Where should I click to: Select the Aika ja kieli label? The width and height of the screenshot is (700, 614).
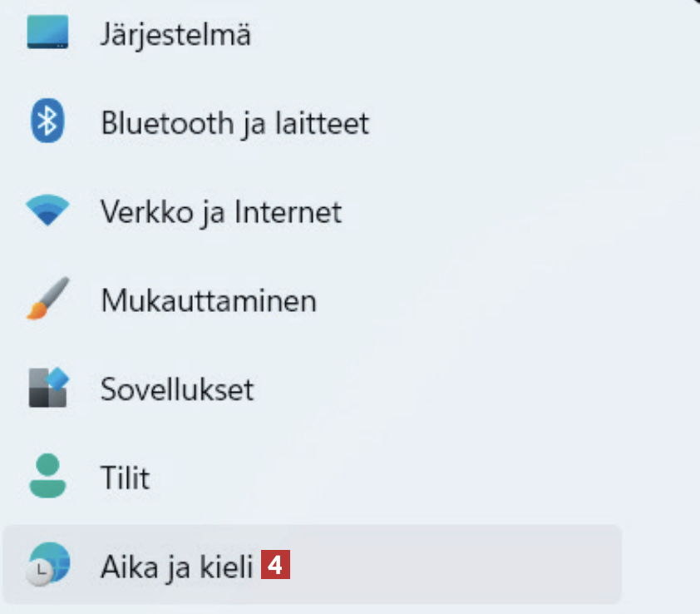click(x=175, y=567)
